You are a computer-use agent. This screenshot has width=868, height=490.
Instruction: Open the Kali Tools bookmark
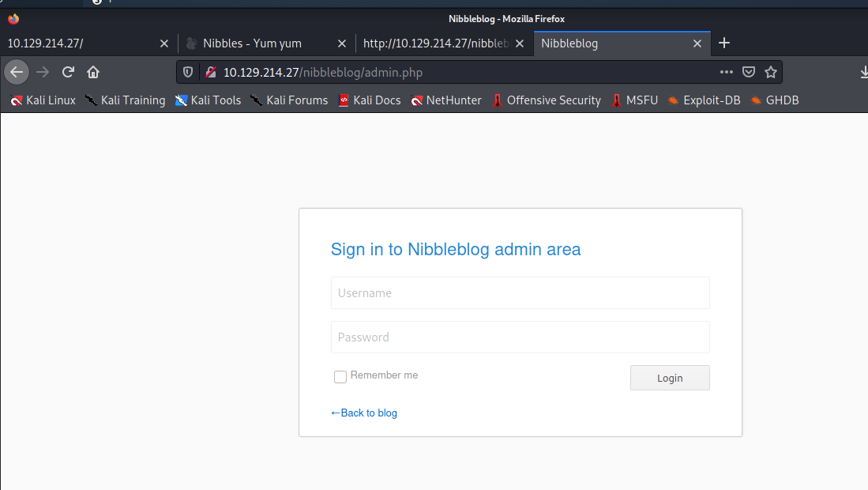tap(208, 100)
